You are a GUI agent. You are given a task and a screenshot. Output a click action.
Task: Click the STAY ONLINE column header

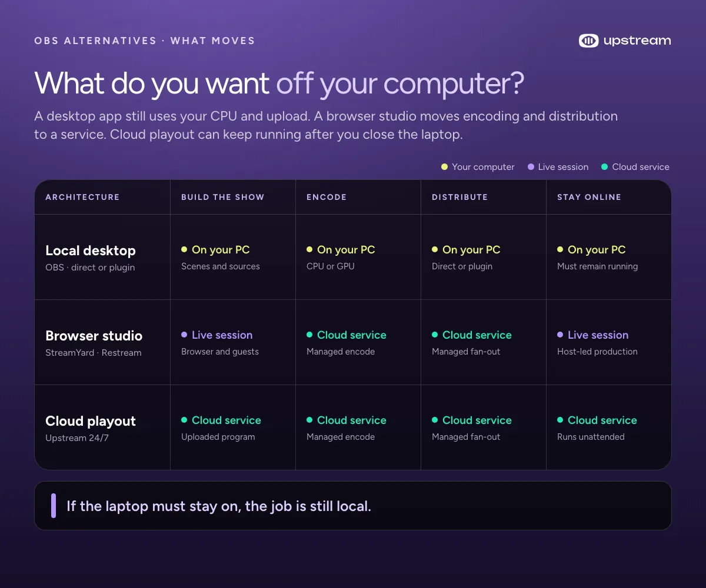click(x=589, y=197)
